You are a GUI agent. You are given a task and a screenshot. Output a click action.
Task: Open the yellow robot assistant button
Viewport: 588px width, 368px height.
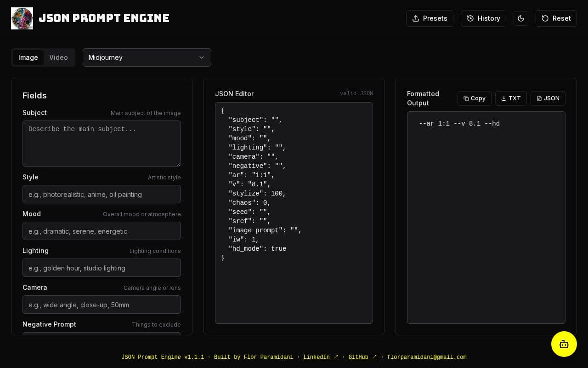tap(564, 344)
